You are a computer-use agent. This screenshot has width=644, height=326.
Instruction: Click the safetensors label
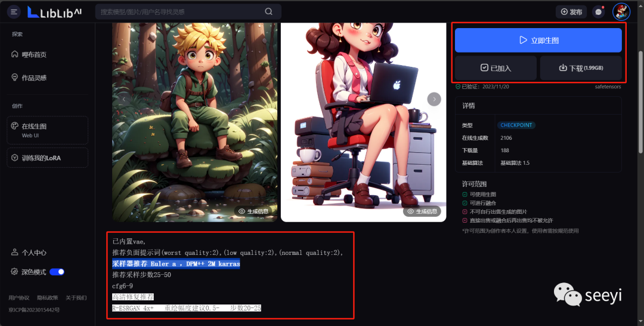(608, 87)
